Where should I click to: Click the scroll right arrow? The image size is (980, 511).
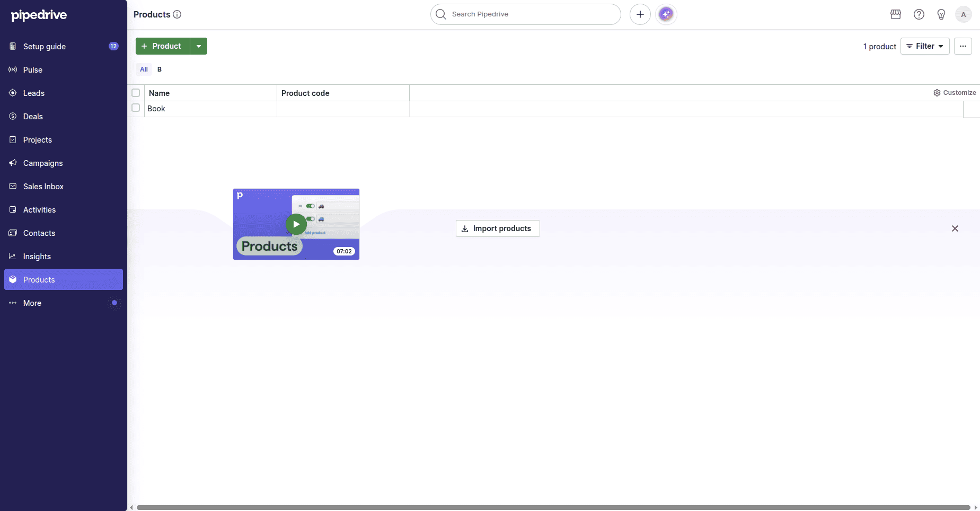[x=976, y=507]
